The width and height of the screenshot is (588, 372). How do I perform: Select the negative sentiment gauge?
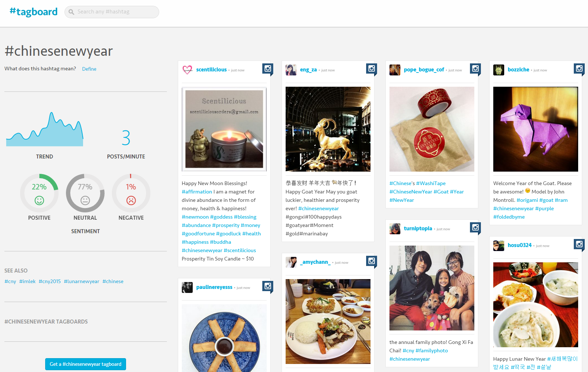click(131, 193)
